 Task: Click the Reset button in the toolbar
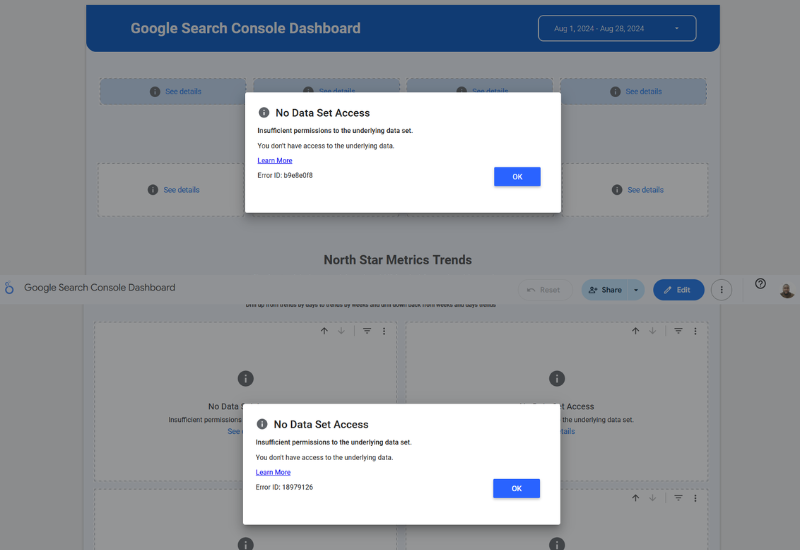point(544,290)
